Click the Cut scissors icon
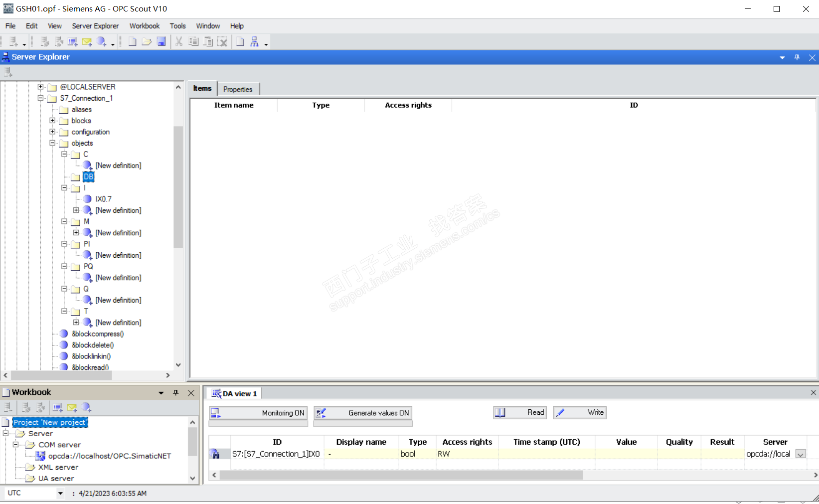The image size is (819, 504). (x=179, y=42)
